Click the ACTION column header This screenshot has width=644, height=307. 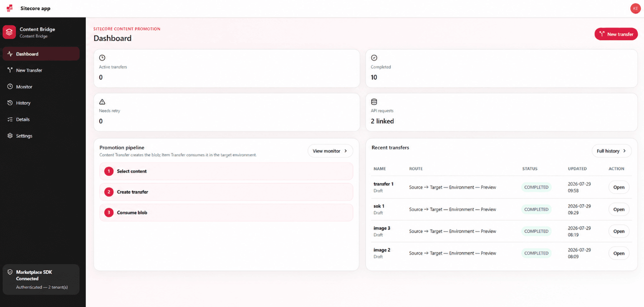coord(616,169)
